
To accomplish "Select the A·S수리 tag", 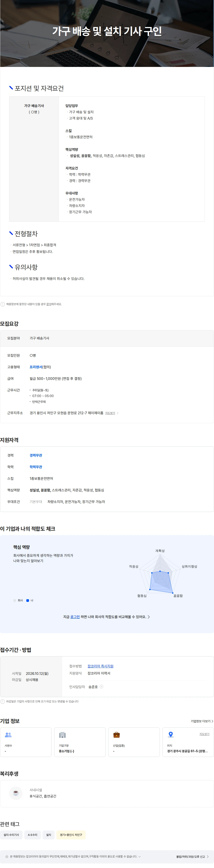I will point(33,835).
